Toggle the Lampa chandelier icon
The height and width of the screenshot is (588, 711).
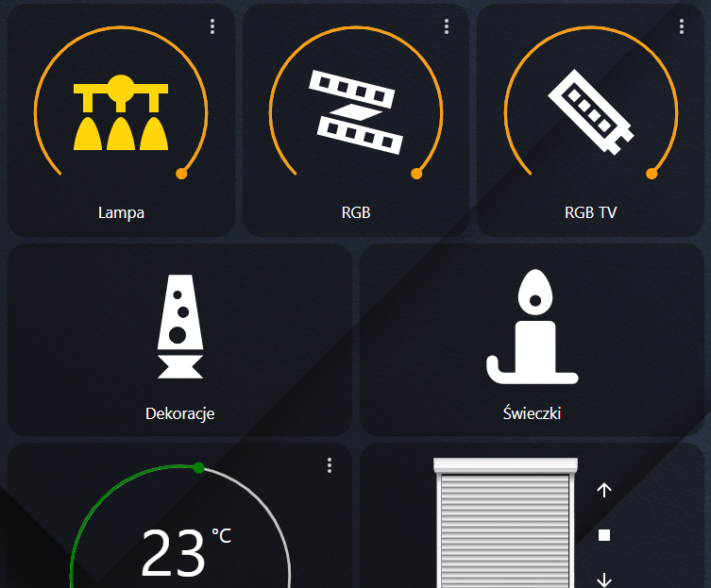121,112
